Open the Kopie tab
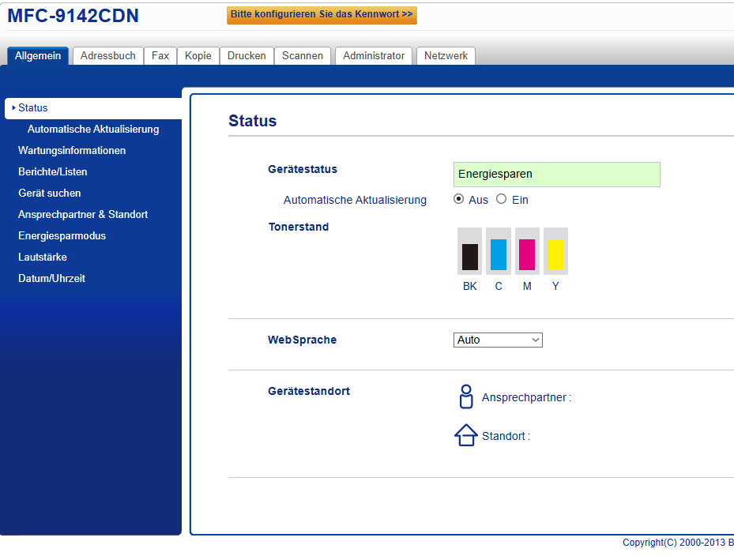Image resolution: width=734 pixels, height=560 pixels. tap(198, 55)
